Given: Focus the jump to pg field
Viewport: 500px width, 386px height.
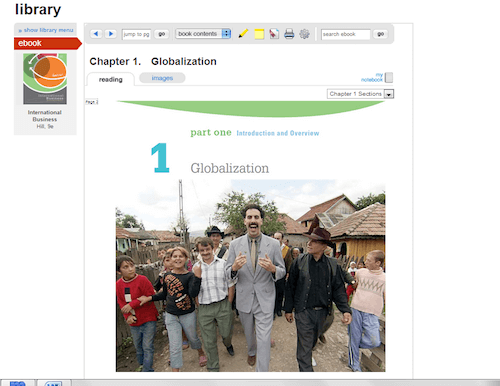Looking at the screenshot, I should [136, 34].
